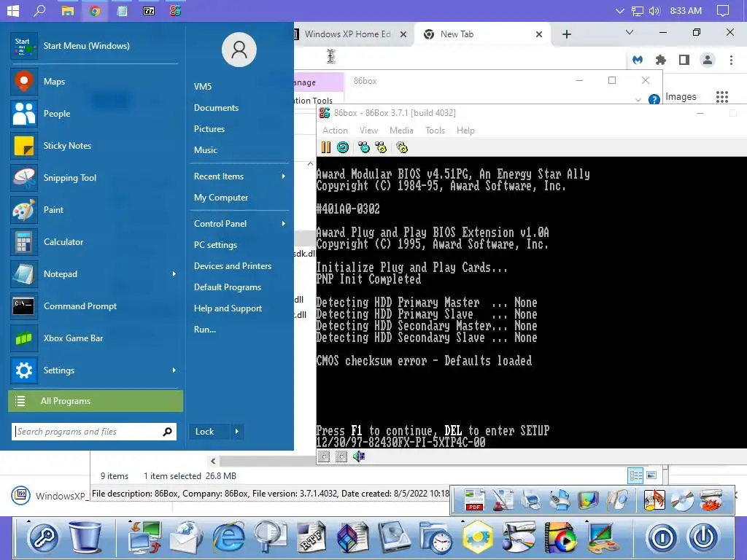Open Chrome tab search dropdown chevron
747x560 pixels.
630,32
